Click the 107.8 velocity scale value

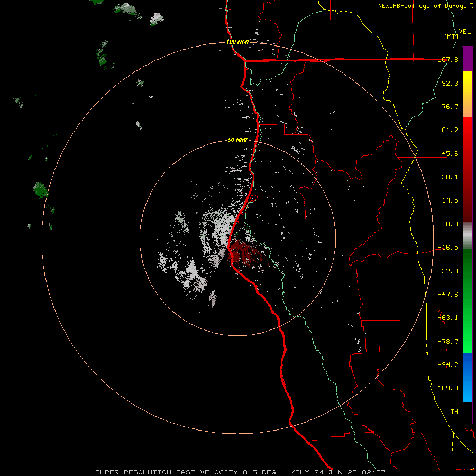coord(448,60)
